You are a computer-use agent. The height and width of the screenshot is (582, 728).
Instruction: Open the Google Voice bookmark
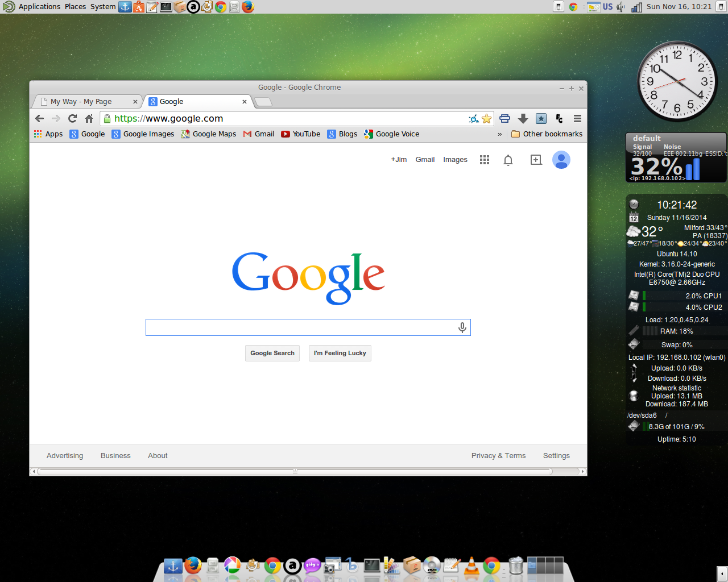[391, 134]
